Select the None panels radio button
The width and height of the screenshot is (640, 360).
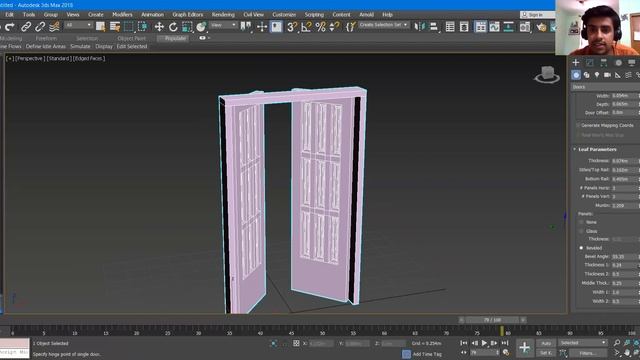(581, 222)
